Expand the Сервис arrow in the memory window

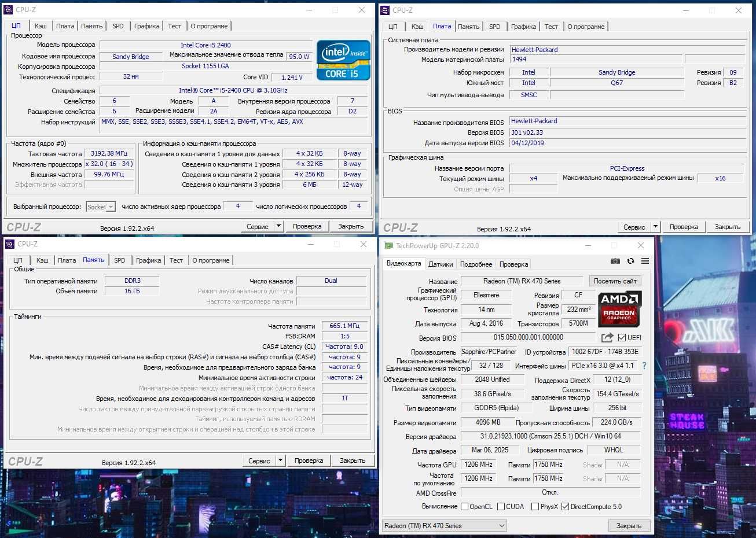pyautogui.click(x=280, y=460)
